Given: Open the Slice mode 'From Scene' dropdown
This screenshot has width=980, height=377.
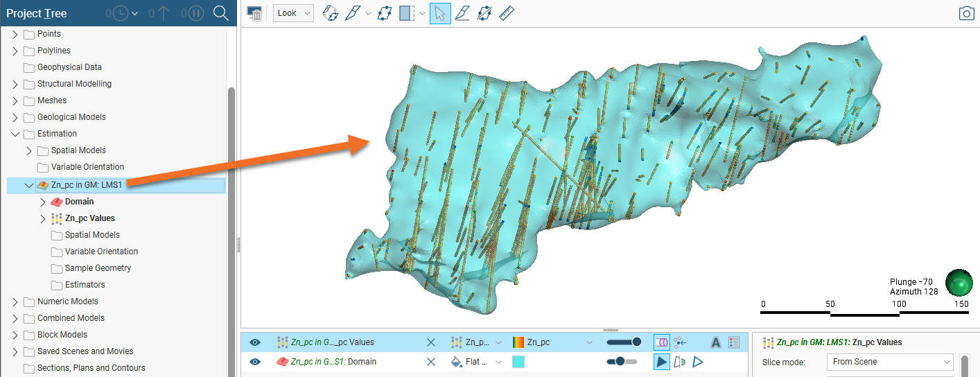Looking at the screenshot, I should click(890, 362).
